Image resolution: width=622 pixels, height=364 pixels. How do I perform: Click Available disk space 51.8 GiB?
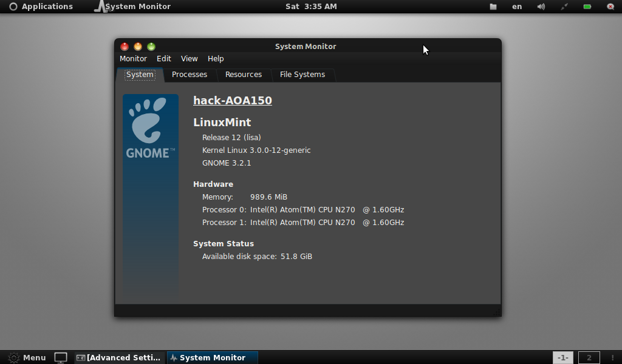pos(257,256)
